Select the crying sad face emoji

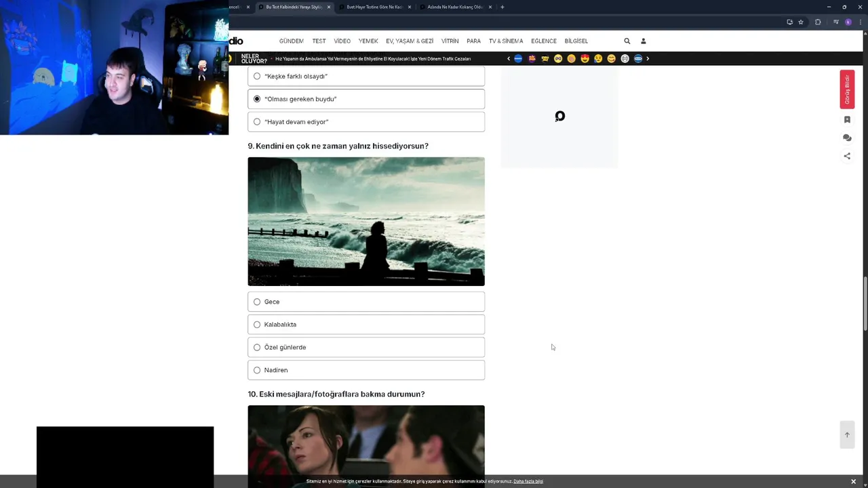(598, 58)
